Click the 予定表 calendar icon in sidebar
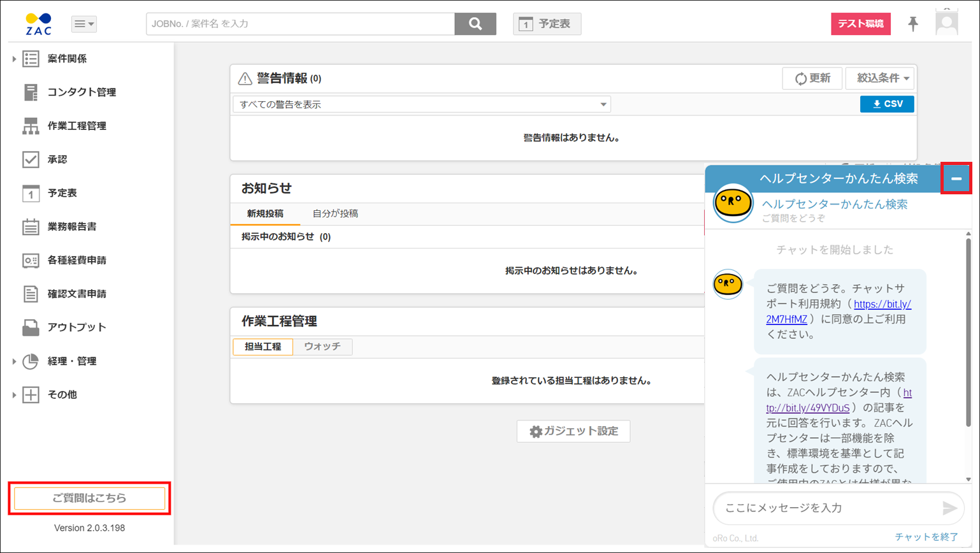Screen dimensions: 980x553 coord(31,193)
